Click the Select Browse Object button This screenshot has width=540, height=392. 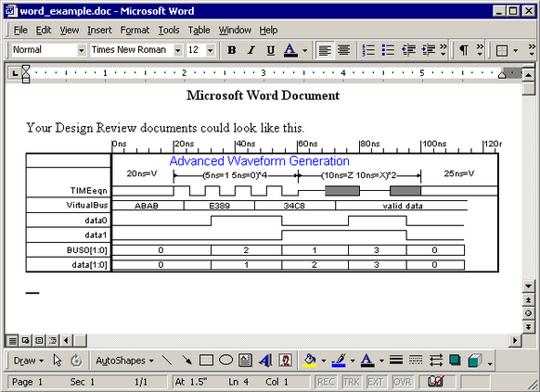coord(529,313)
